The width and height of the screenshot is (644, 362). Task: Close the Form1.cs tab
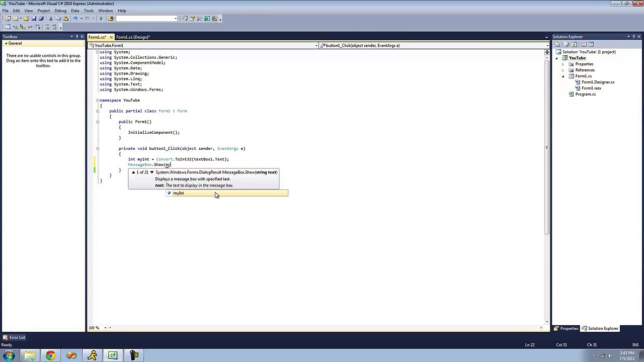(x=111, y=37)
